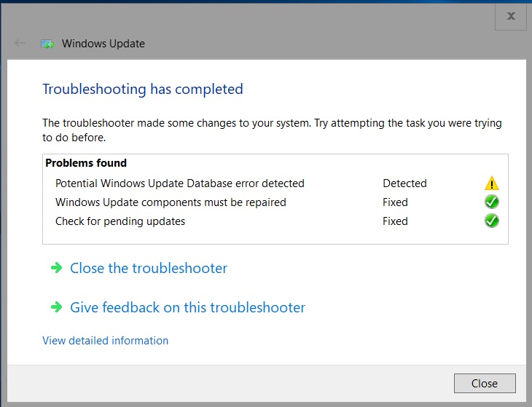Image resolution: width=532 pixels, height=407 pixels.
Task: Open View detailed information link
Action: pyautogui.click(x=105, y=340)
